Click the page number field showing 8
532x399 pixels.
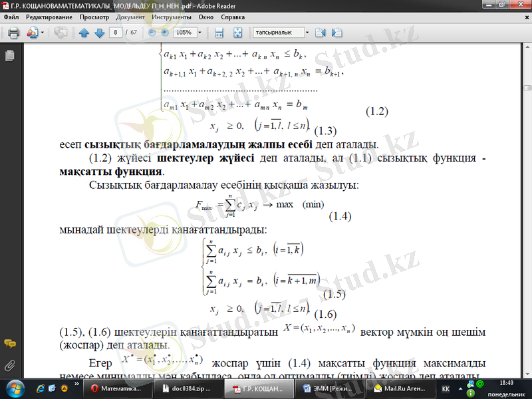point(116,33)
